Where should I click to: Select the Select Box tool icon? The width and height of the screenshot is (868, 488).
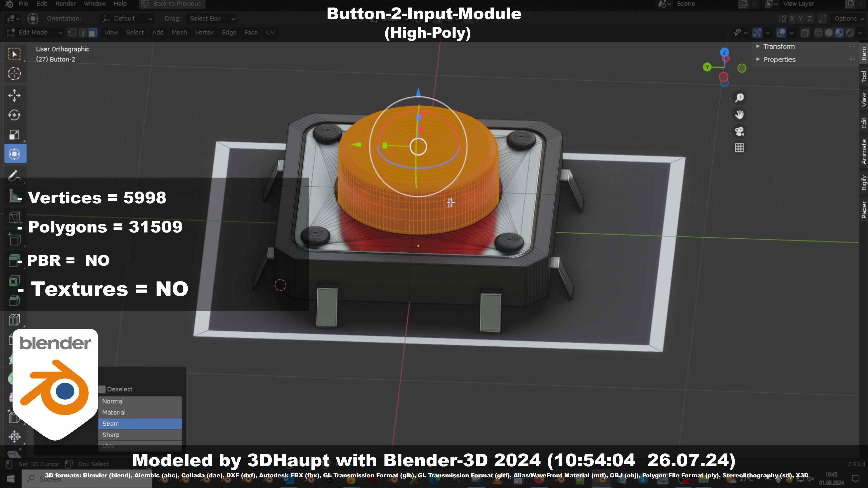click(x=14, y=54)
